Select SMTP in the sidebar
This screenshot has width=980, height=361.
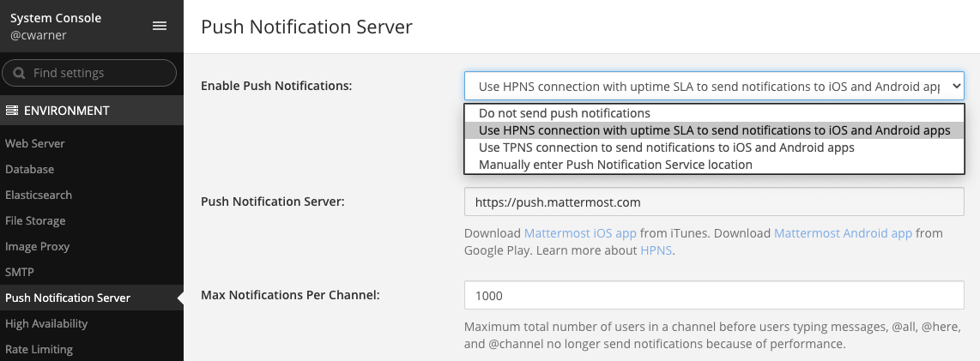coord(20,272)
